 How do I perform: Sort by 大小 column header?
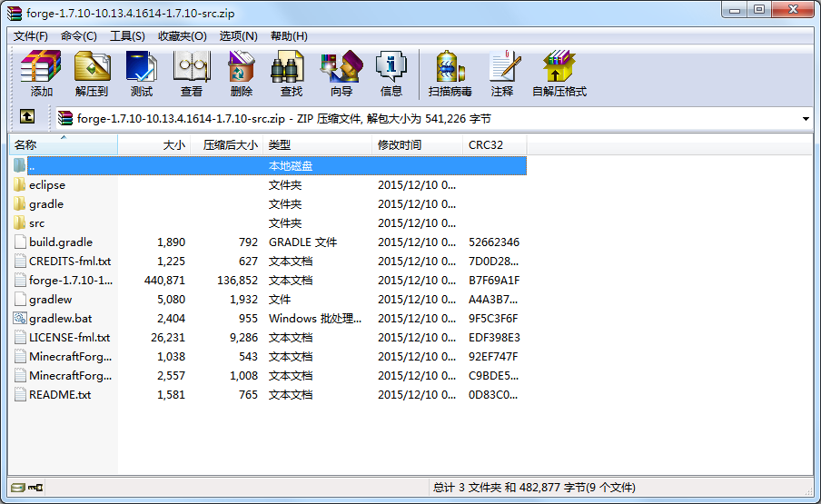[154, 145]
